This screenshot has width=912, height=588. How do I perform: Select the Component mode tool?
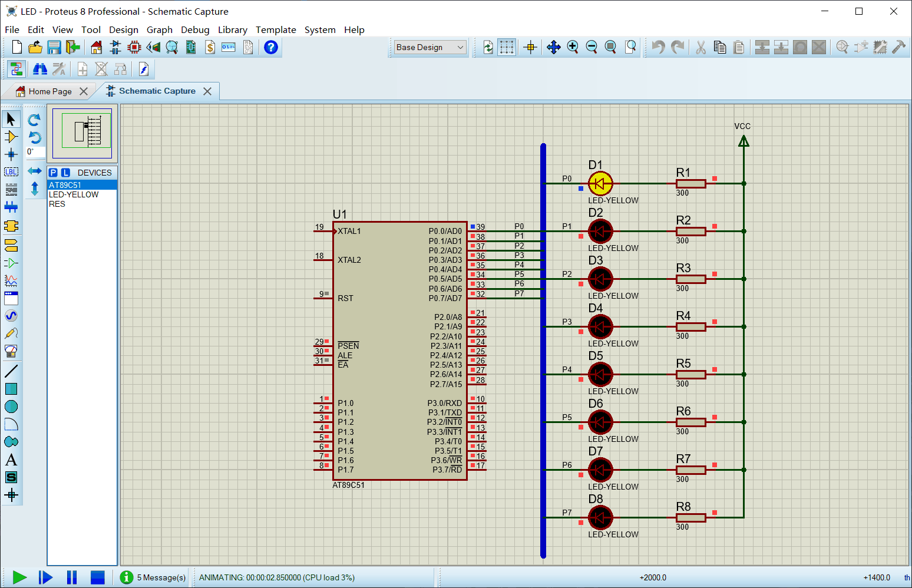11,137
